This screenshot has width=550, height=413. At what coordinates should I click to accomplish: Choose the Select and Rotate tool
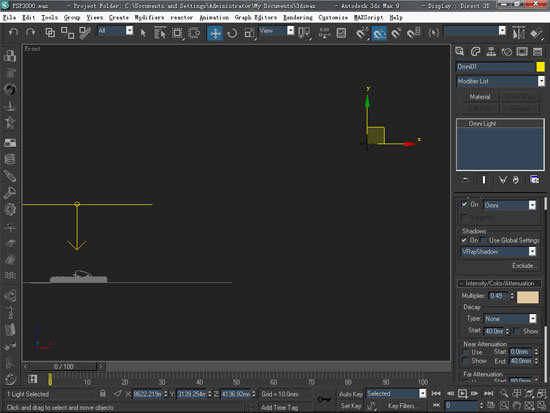pos(232,33)
